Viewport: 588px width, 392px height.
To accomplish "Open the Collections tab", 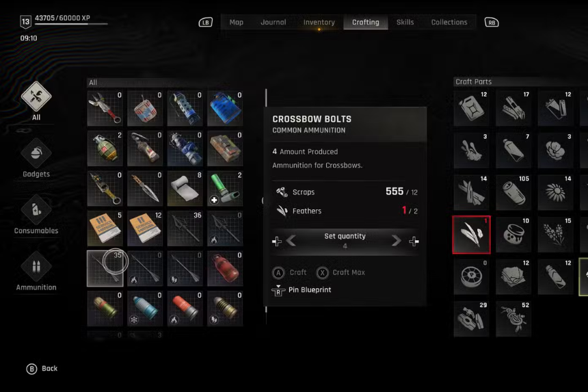I will pyautogui.click(x=449, y=22).
